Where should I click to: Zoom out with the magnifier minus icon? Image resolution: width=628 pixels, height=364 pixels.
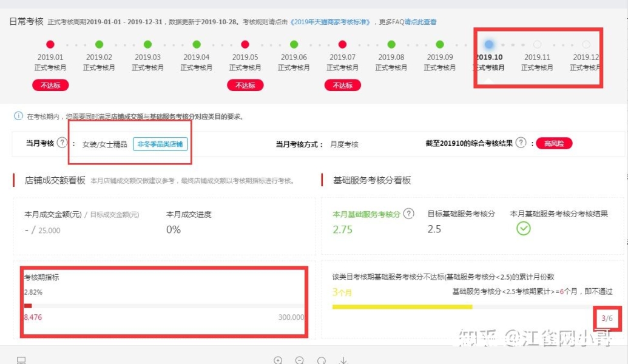[x=300, y=360]
